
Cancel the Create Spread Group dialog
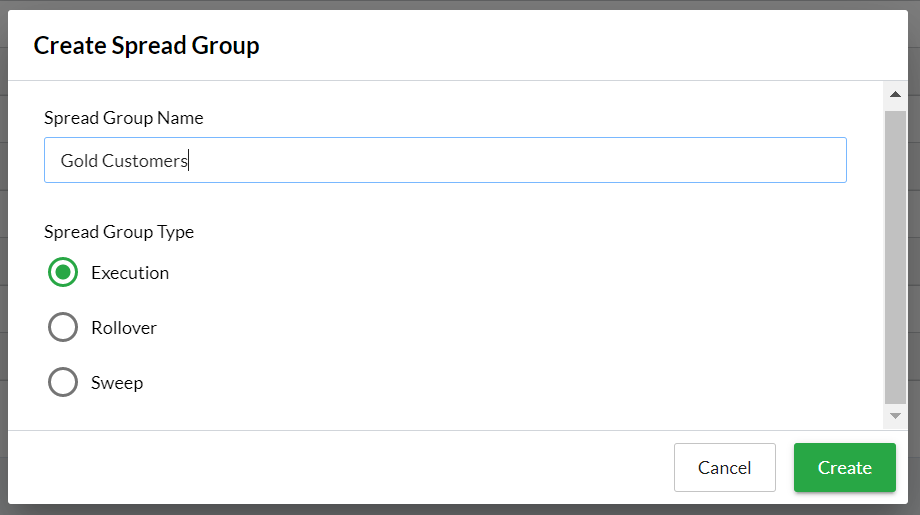(724, 467)
